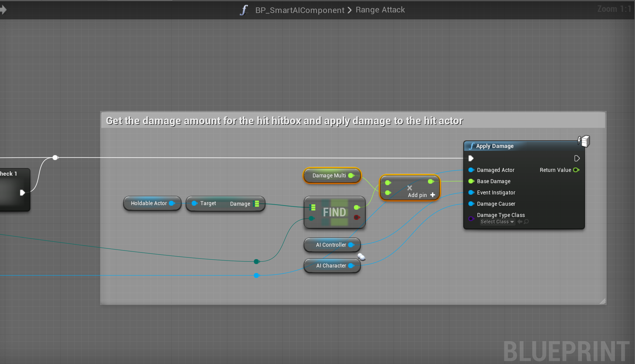Image resolution: width=635 pixels, height=364 pixels.
Task: Click the comment bubble icon above AI Character
Action: [361, 257]
